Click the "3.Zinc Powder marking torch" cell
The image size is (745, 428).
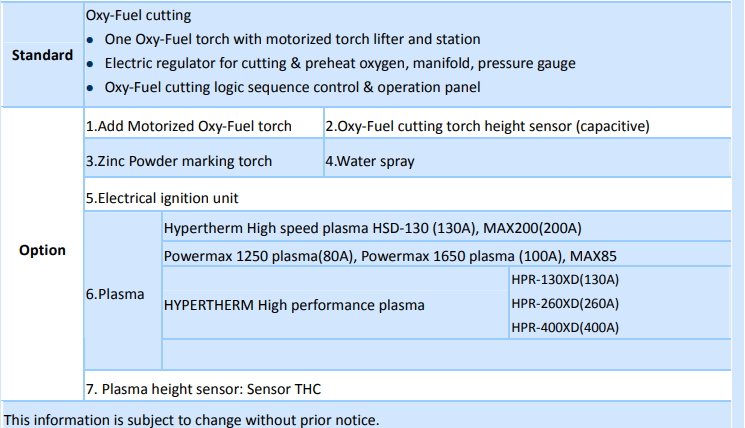point(178,161)
